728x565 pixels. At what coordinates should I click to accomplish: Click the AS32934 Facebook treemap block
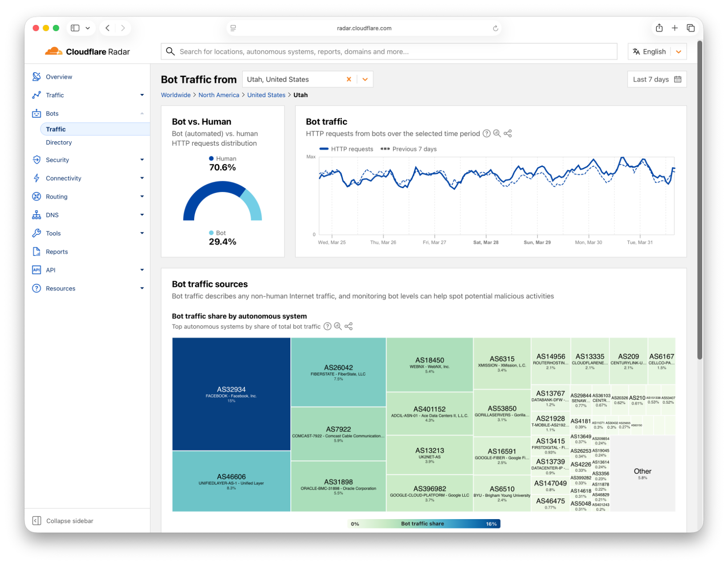point(231,394)
